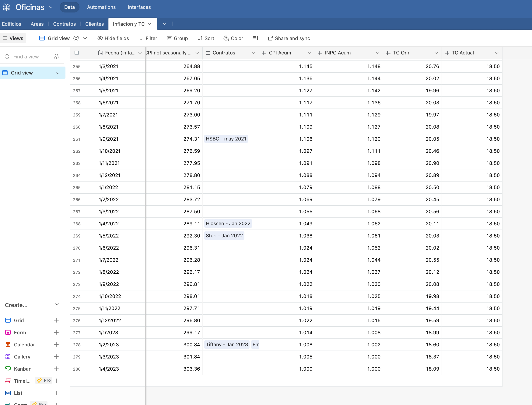This screenshot has width=532, height=405.
Task: Click the Form view type label
Action: tap(20, 332)
